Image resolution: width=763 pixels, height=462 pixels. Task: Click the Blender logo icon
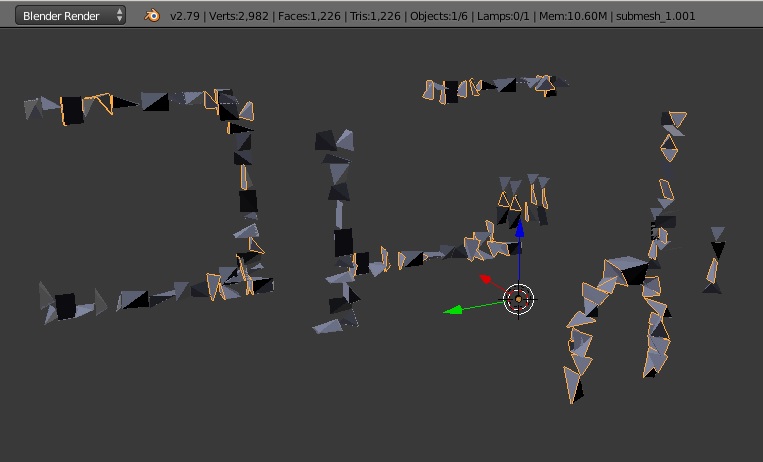point(152,16)
